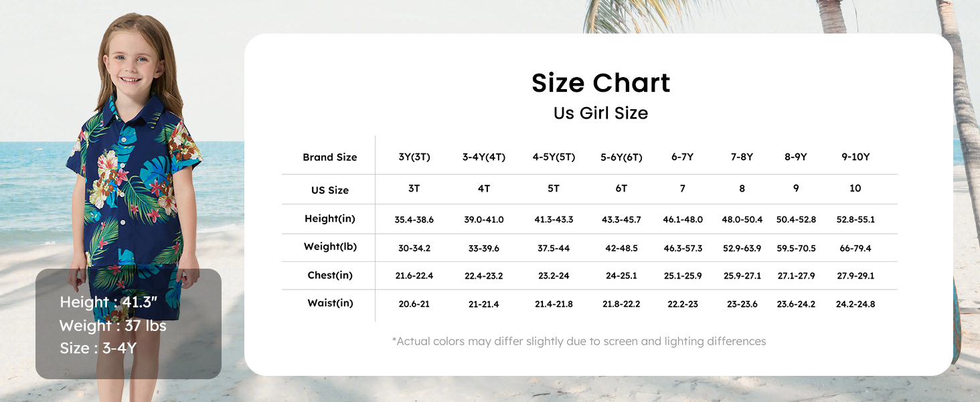The image size is (980, 402).
Task: Select the 'Waist(in)' row label
Action: click(329, 304)
